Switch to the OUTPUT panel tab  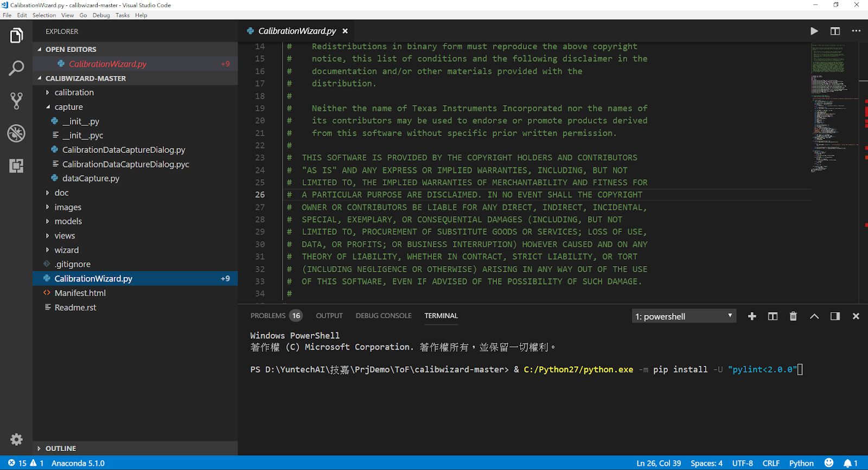point(329,316)
